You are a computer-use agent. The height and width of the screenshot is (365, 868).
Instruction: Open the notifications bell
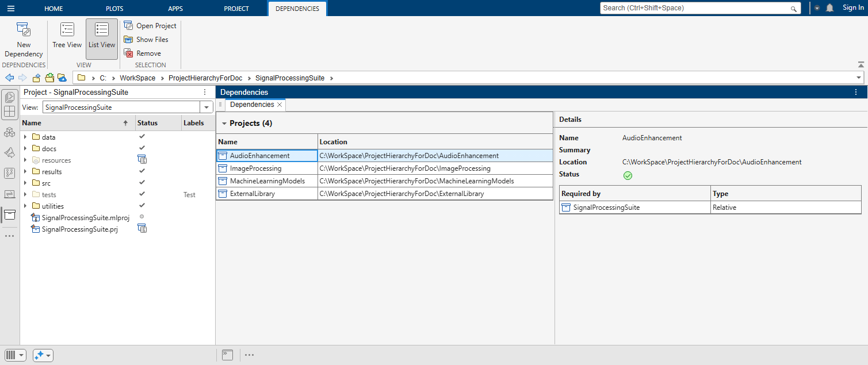coord(829,8)
